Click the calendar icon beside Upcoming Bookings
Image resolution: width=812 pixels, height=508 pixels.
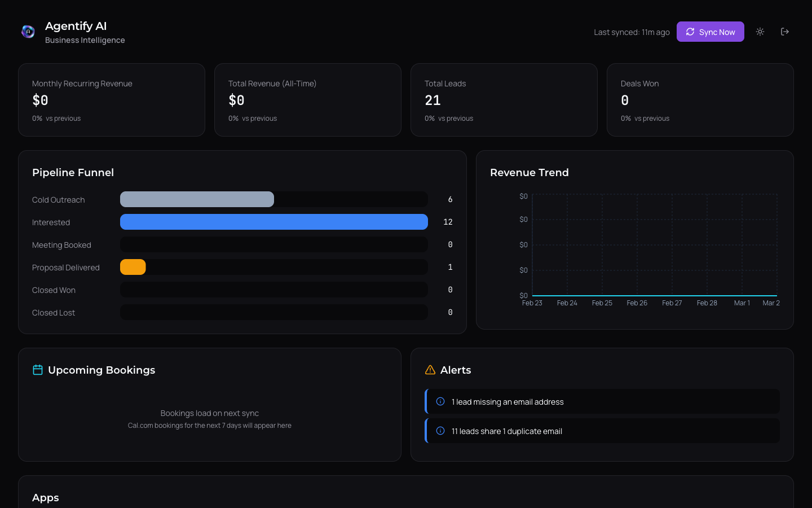(x=37, y=370)
